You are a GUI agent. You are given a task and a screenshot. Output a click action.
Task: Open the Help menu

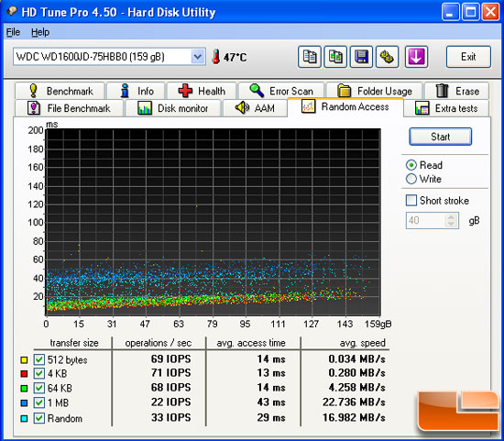point(40,32)
